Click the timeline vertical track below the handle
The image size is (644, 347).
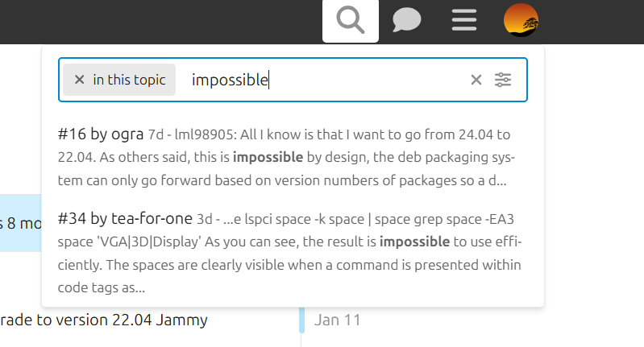coord(301,341)
